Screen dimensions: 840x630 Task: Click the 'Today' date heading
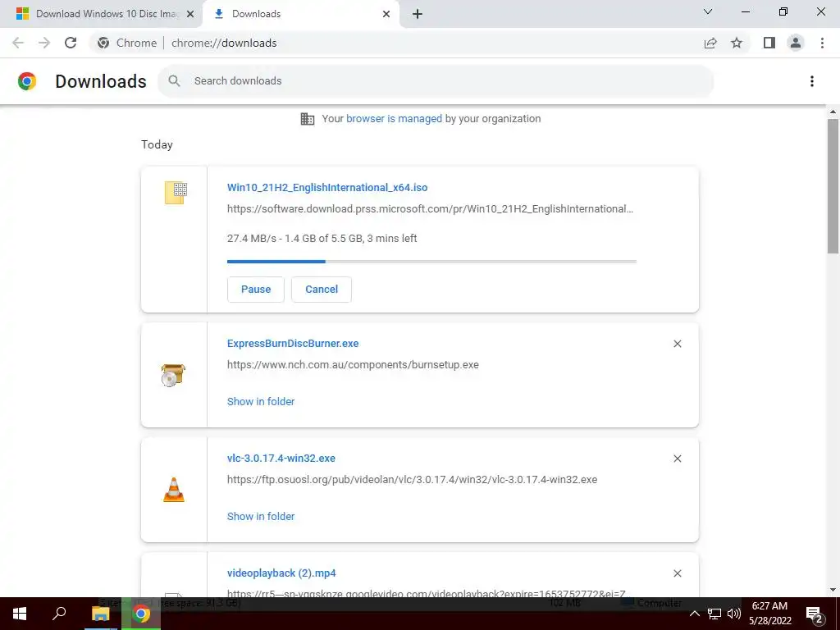point(157,144)
